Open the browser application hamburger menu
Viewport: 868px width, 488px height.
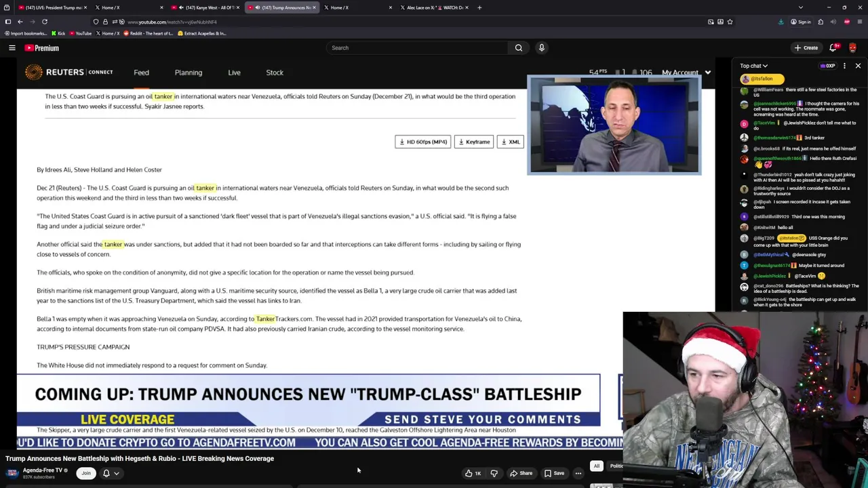(859, 22)
